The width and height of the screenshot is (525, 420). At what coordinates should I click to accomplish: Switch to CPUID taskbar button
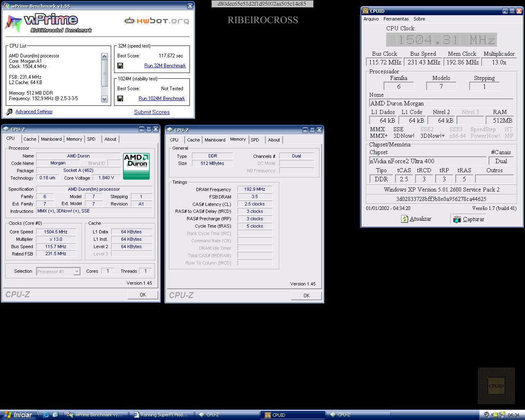[293, 415]
